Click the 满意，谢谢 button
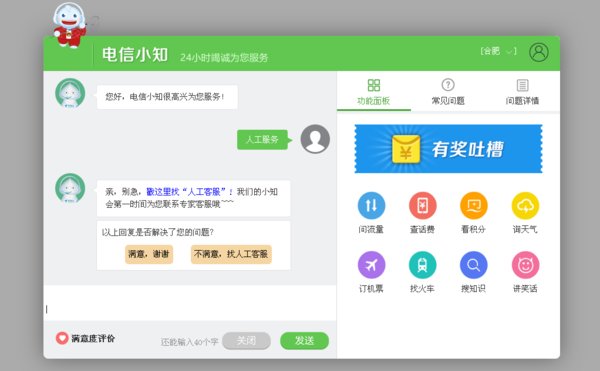 point(149,254)
